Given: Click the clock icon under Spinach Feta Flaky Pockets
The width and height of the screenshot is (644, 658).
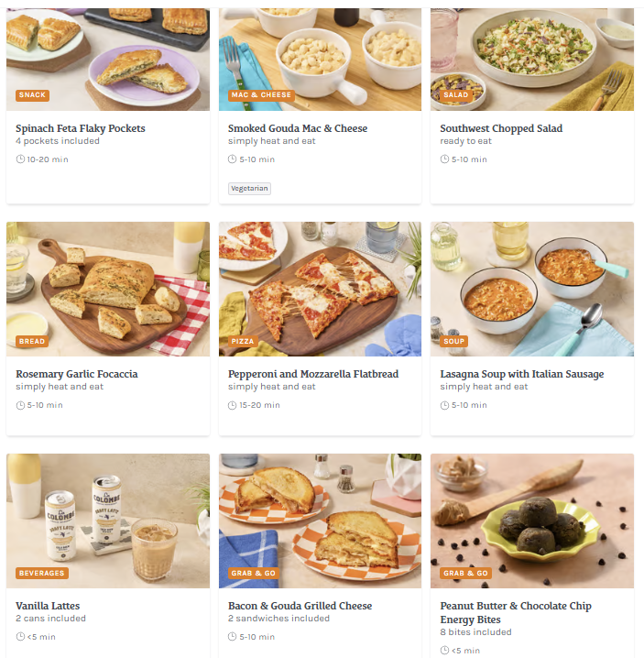Looking at the screenshot, I should (x=20, y=159).
